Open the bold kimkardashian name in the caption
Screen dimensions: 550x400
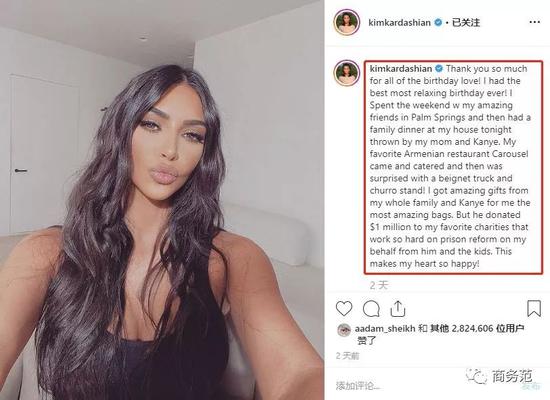tap(401, 68)
